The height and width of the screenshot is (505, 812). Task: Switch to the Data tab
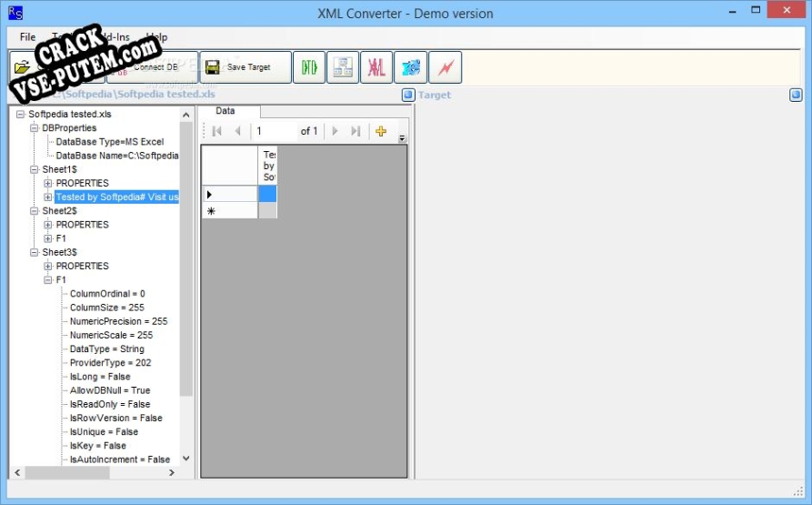click(x=226, y=111)
